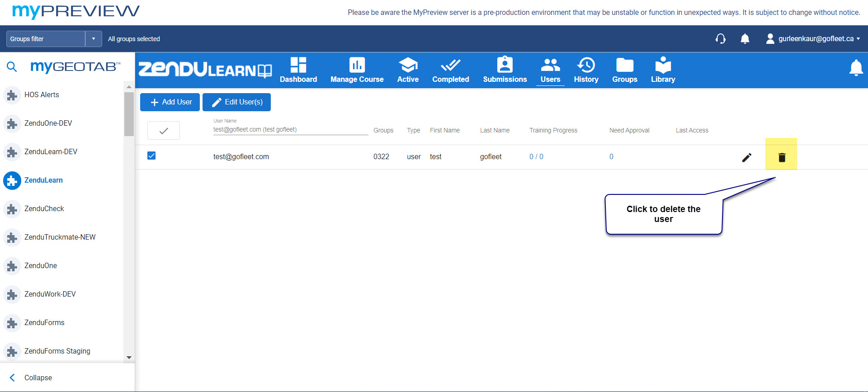This screenshot has width=868, height=392.
Task: Click the Groups filter field
Action: click(46, 39)
